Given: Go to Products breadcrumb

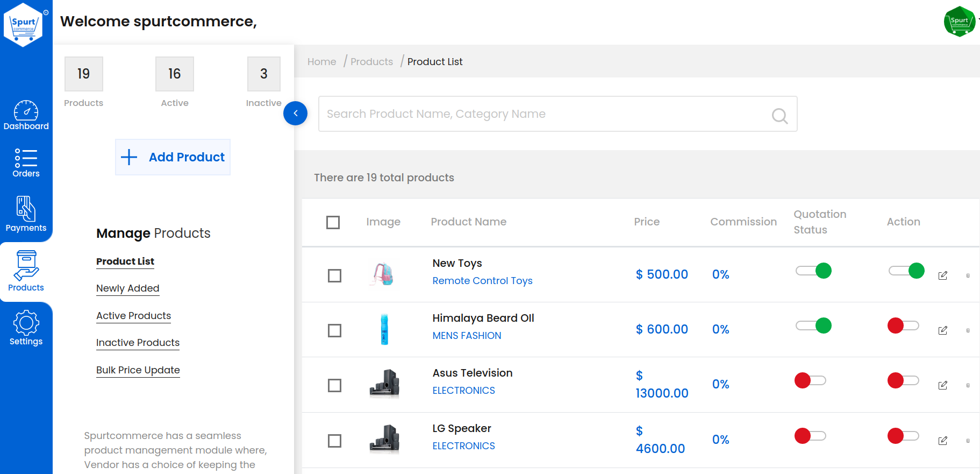Looking at the screenshot, I should coord(372,62).
